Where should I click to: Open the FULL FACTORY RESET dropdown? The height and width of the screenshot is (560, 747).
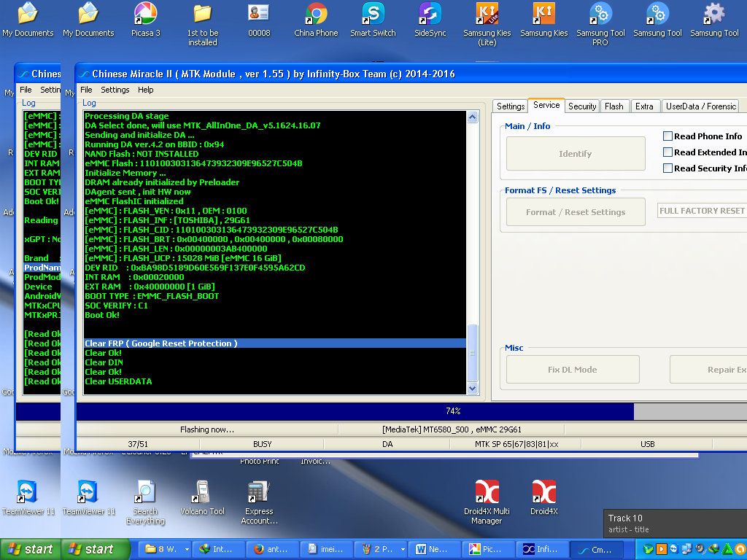[702, 211]
